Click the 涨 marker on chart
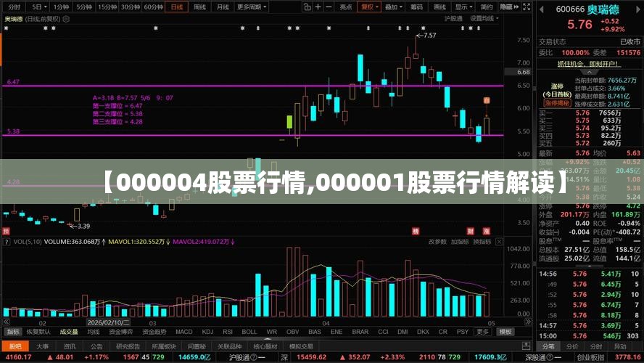644x363 pixels. 487,231
